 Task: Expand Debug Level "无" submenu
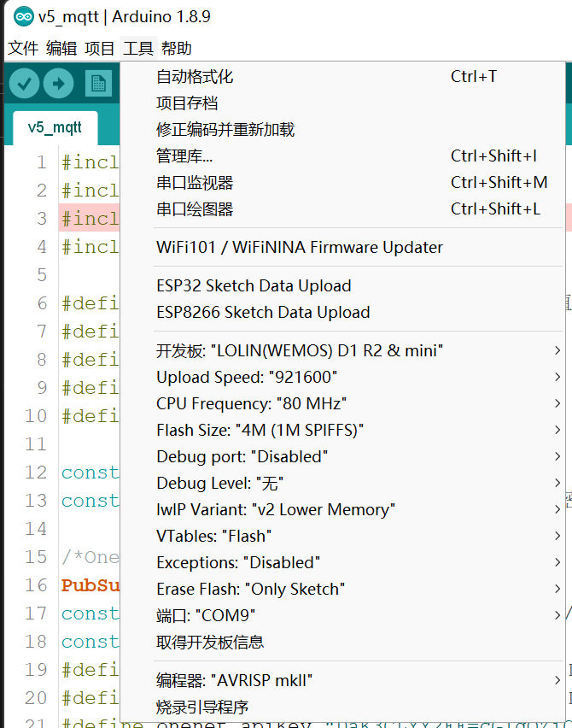click(x=342, y=483)
